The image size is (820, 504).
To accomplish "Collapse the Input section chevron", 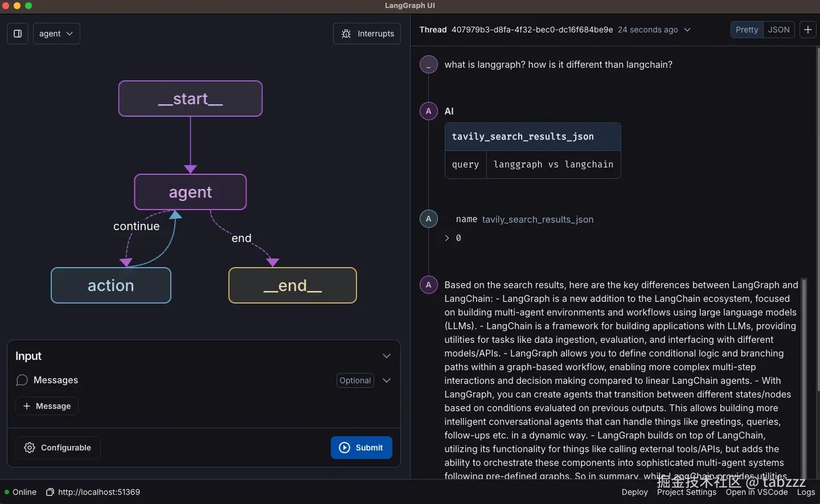I will tap(387, 356).
